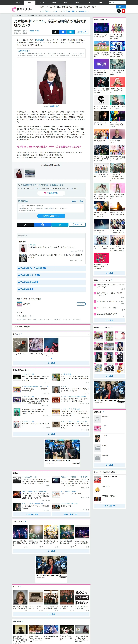Open second thumbnail in この記事の画像
Image resolution: width=138 pixels, height=644 pixels.
click(30, 173)
